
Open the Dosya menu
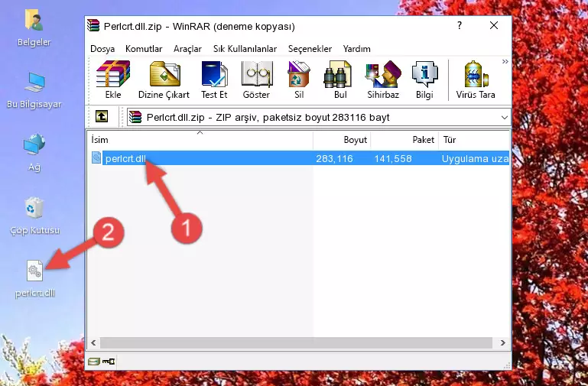[x=102, y=49]
